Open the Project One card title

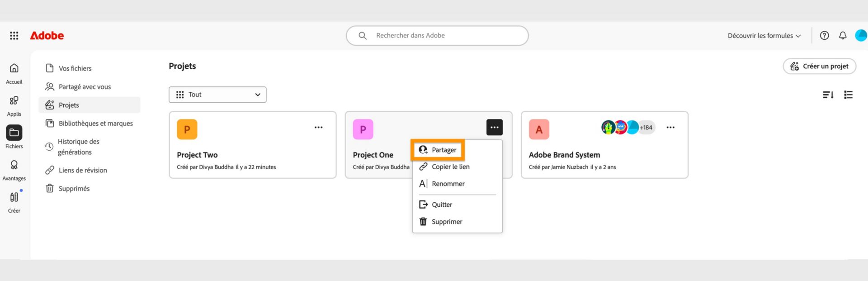pos(373,155)
